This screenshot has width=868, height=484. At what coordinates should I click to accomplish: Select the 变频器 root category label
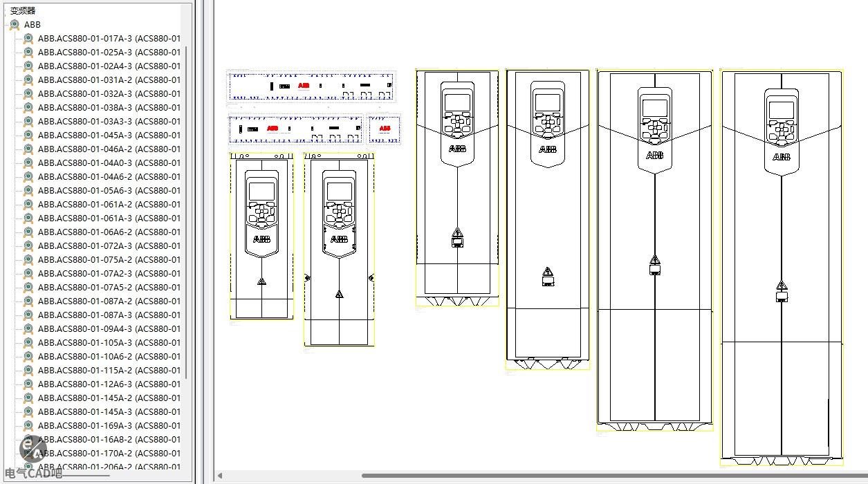22,10
